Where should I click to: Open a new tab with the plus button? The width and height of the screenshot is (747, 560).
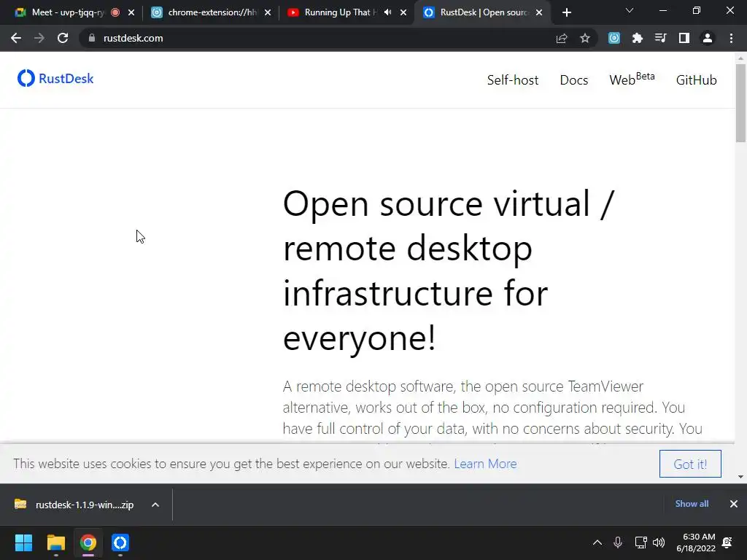click(566, 12)
